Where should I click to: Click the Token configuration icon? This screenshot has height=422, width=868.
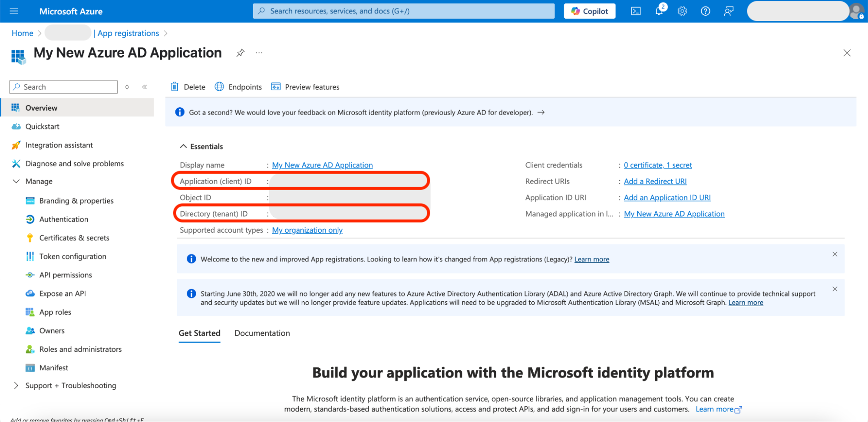pos(30,257)
